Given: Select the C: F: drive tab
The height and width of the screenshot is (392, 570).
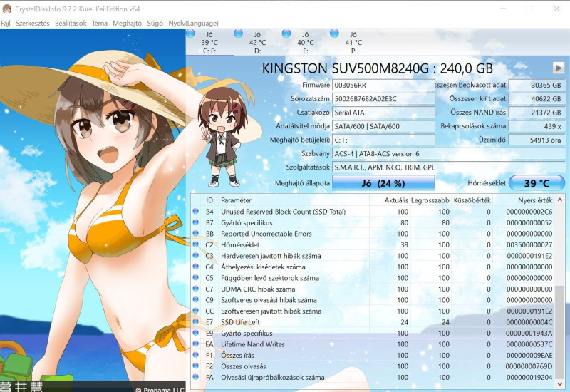Looking at the screenshot, I should [209, 43].
